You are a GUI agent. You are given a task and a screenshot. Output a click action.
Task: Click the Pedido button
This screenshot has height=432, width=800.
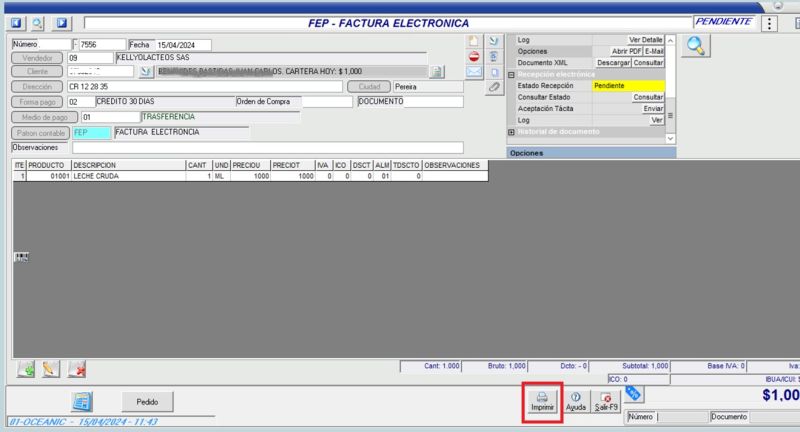pyautogui.click(x=147, y=401)
